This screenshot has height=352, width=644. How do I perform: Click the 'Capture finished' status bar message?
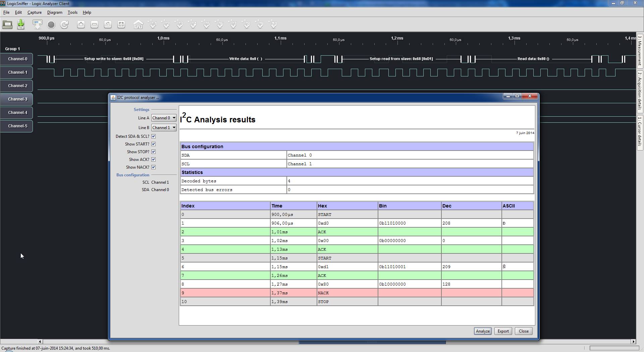click(x=56, y=348)
